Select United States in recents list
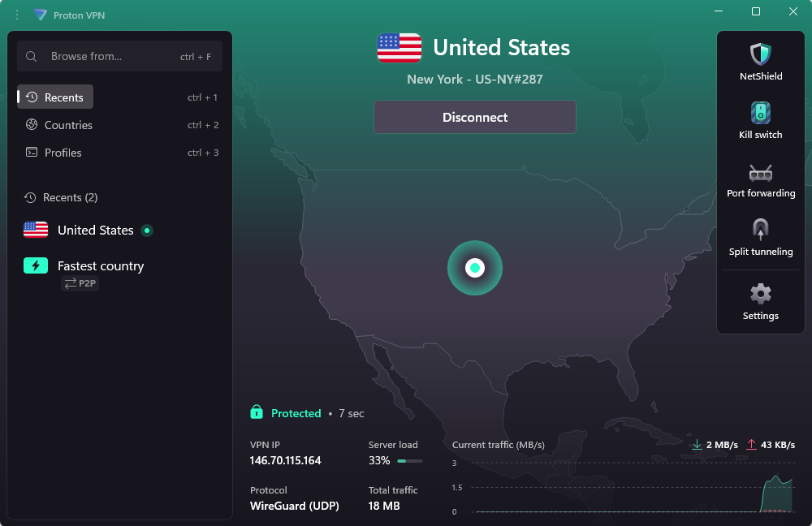This screenshot has width=812, height=526. tap(119, 230)
